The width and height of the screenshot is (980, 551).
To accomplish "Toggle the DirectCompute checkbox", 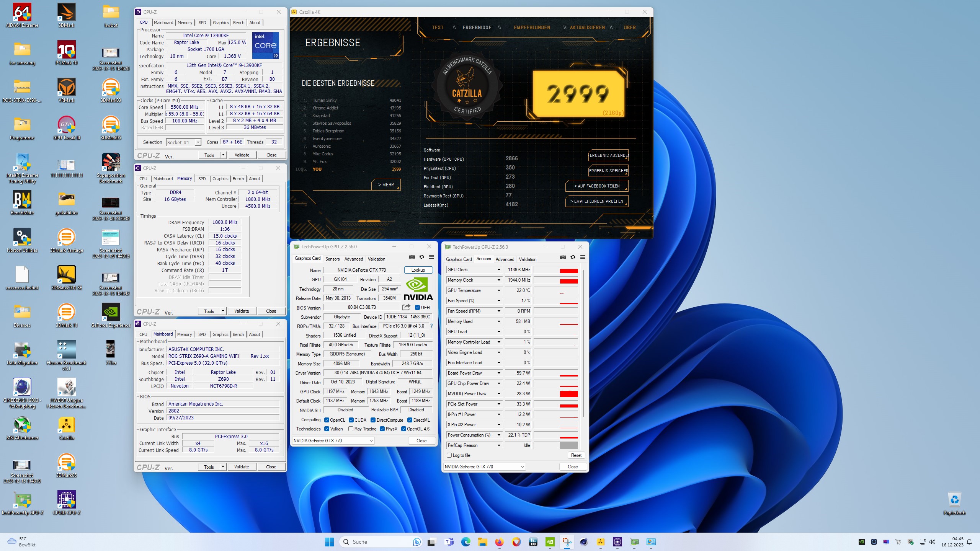I will click(x=373, y=420).
